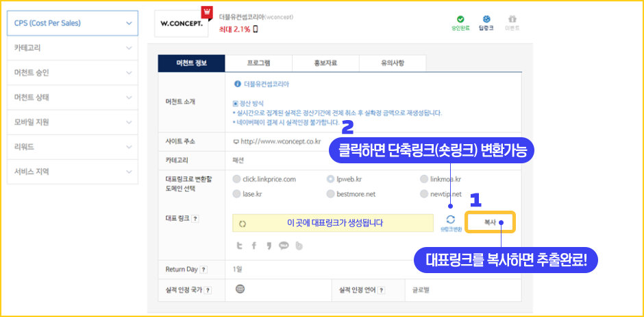Share via KakaoStory quote icon
Viewport: 644px width, 317px height.
click(x=269, y=246)
